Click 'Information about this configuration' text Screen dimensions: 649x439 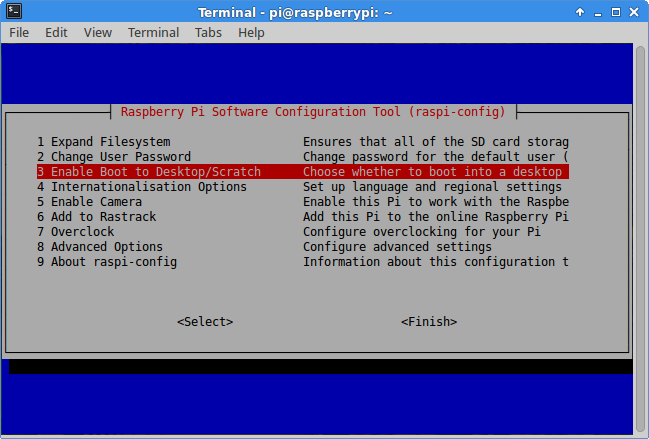tap(436, 262)
